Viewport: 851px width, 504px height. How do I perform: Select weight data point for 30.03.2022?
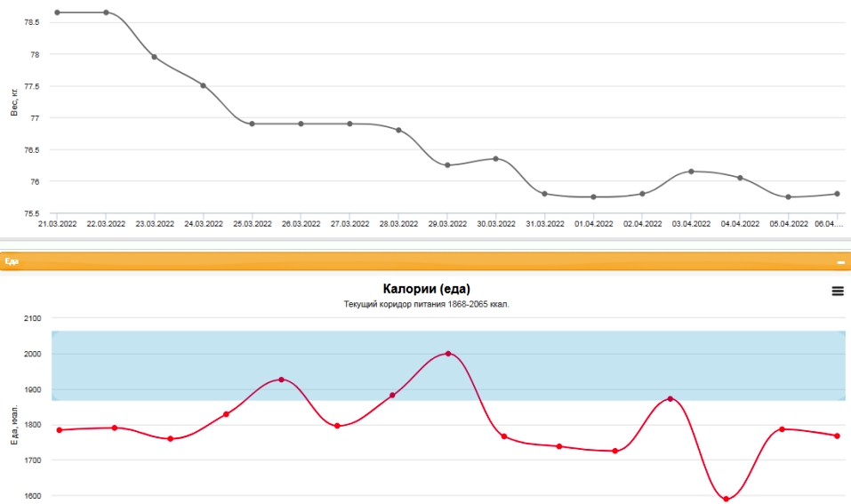pyautogui.click(x=496, y=159)
